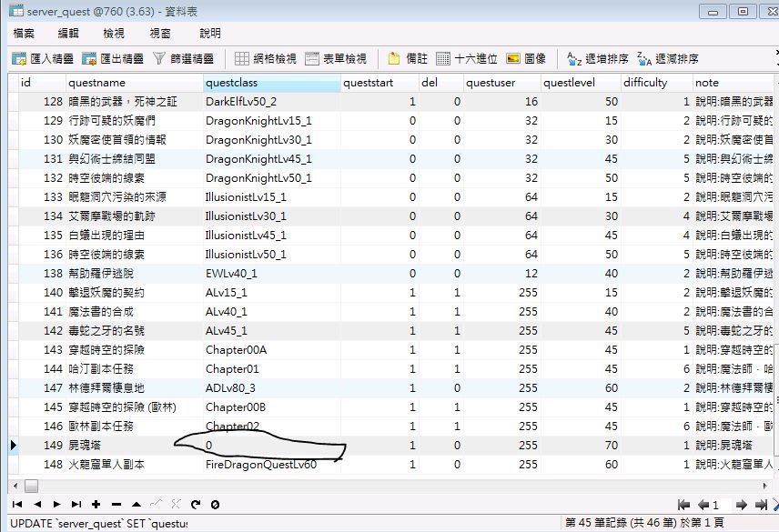
Task: Select cell ADLv80_3
Action: (271, 388)
